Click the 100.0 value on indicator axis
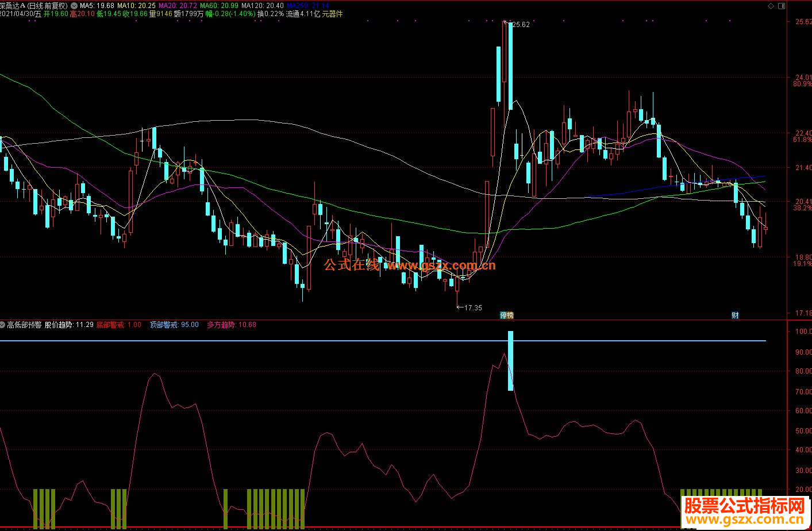 803,332
